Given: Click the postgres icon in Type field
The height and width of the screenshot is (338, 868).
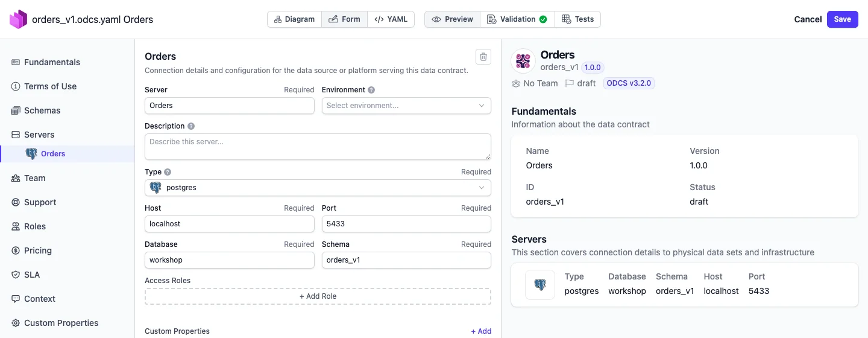Looking at the screenshot, I should click(156, 188).
